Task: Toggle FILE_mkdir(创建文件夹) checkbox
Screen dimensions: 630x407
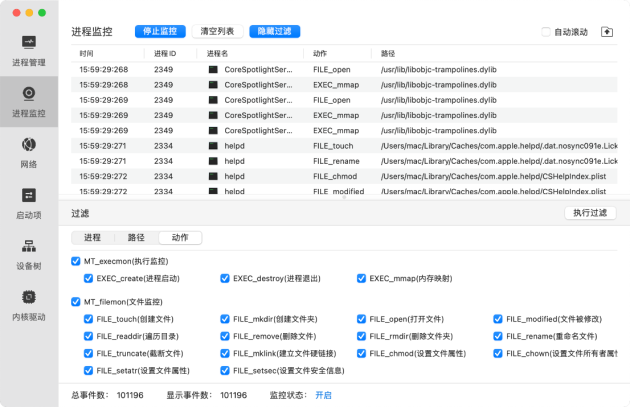Action: point(225,319)
